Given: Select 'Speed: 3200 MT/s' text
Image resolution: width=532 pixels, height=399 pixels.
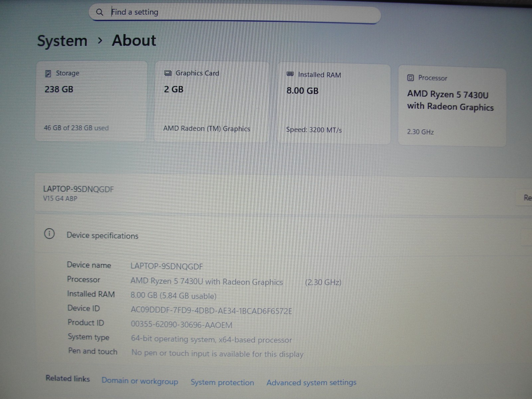Looking at the screenshot, I should point(314,130).
